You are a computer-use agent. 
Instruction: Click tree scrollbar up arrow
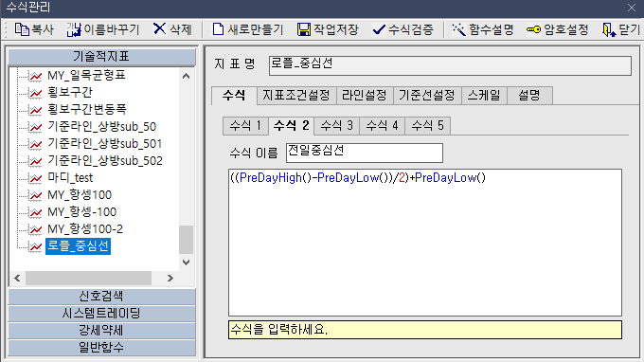click(x=186, y=77)
